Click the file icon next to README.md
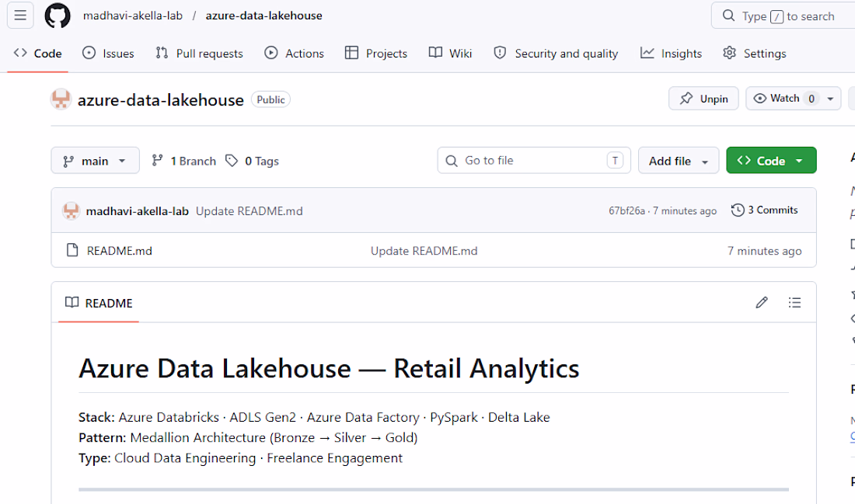The image size is (855, 504). tap(72, 250)
